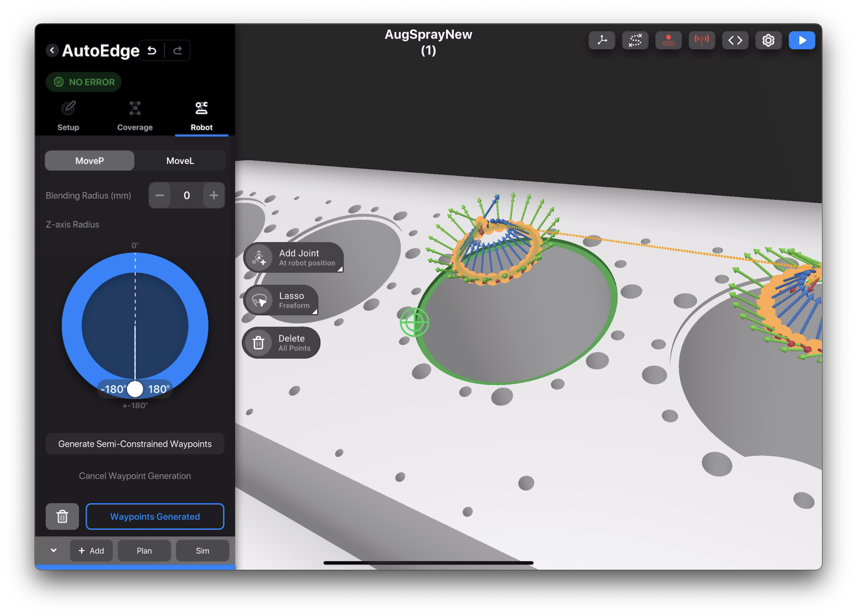Click the green target crosshair in viewport
This screenshot has height=616, width=857.
414,322
